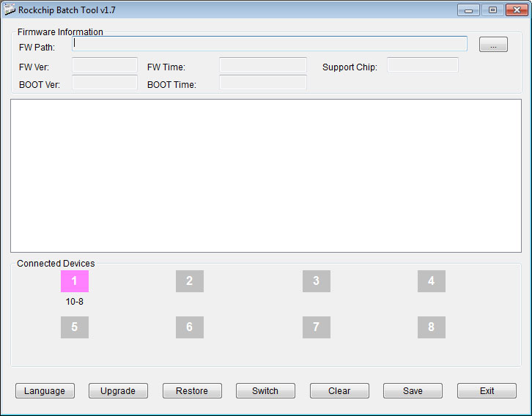Select device slot 3
The image size is (532, 416).
pyautogui.click(x=317, y=281)
